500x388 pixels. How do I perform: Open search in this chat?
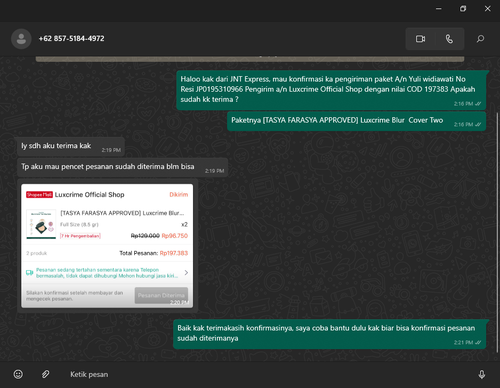480,39
